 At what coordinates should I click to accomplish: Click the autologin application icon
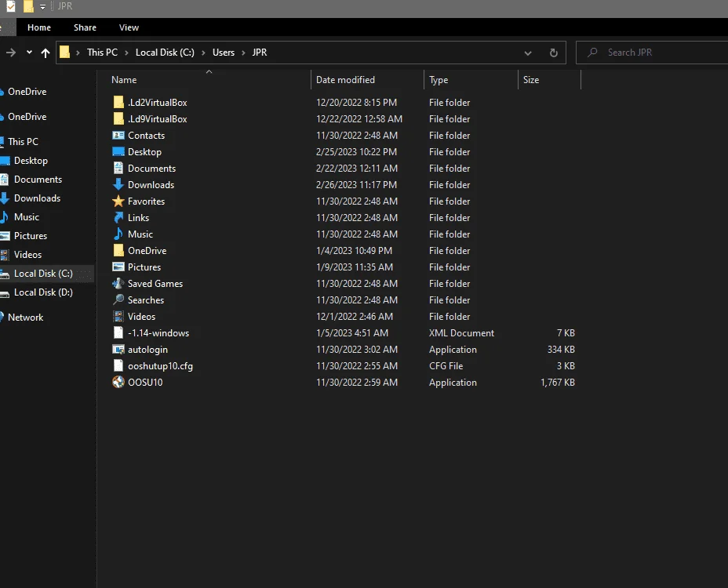coord(118,349)
